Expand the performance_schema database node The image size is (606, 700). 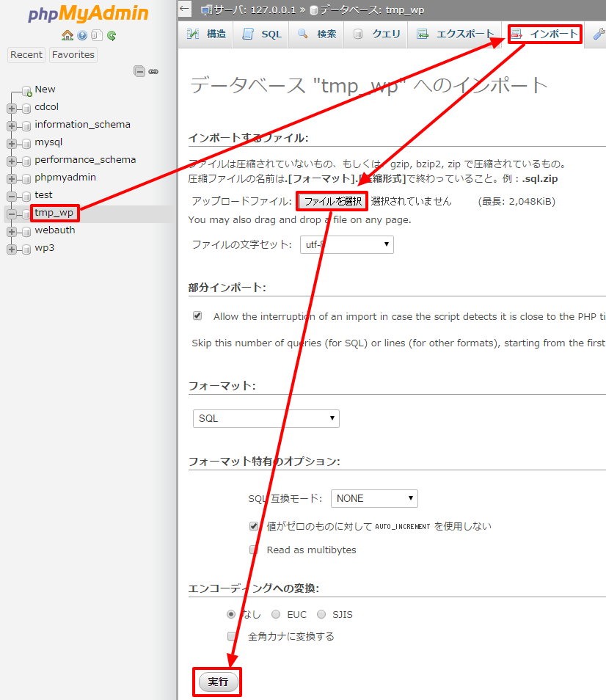(x=12, y=161)
